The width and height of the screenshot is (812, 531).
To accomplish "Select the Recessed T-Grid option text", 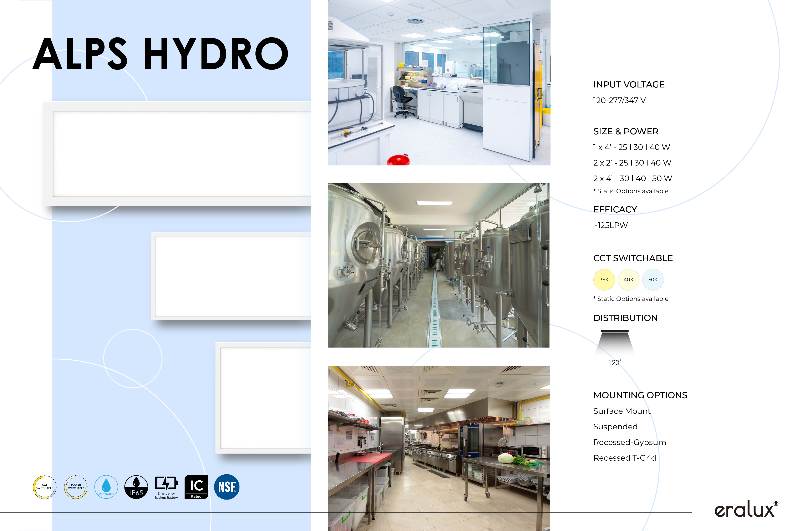I will point(625,458).
